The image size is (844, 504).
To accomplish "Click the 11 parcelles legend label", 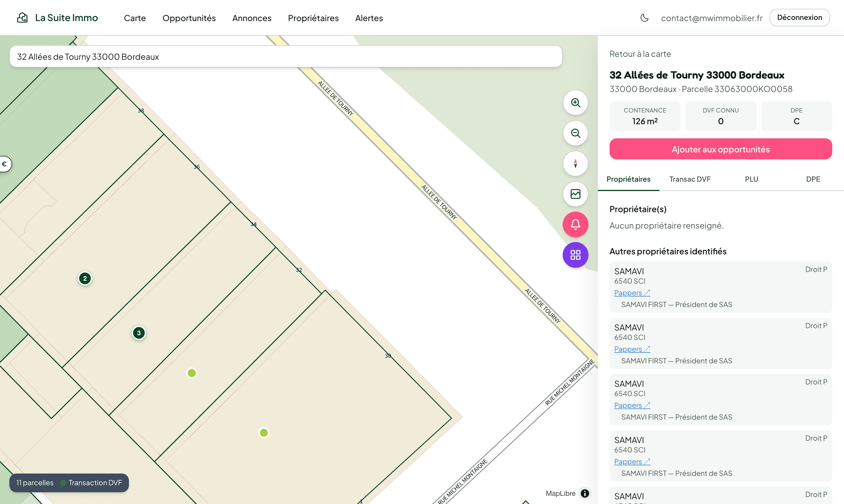I will [x=35, y=483].
